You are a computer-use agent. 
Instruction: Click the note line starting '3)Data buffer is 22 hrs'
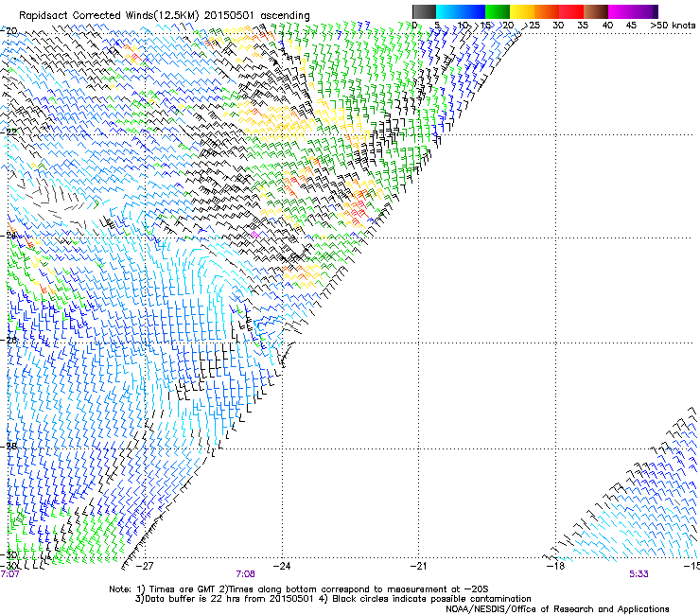tap(333, 599)
